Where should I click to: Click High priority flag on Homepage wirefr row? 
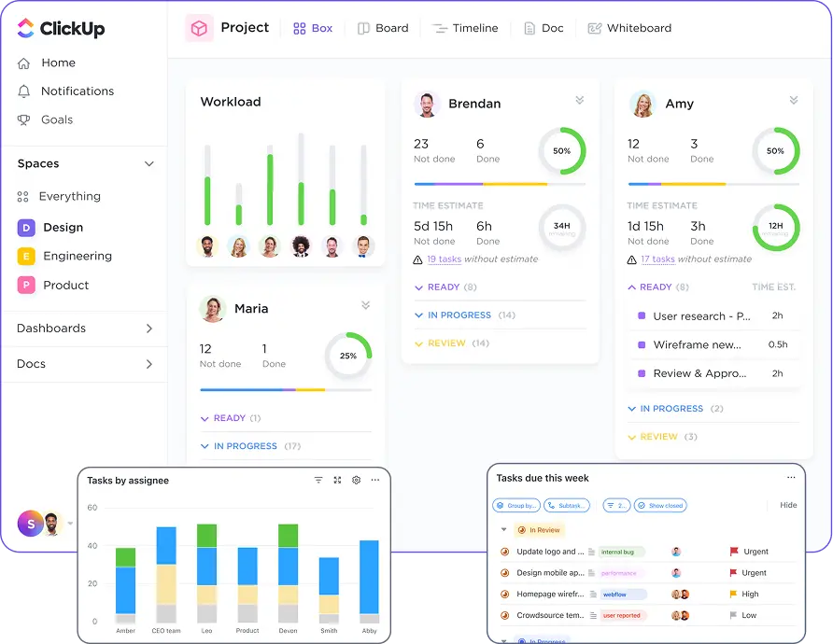733,595
